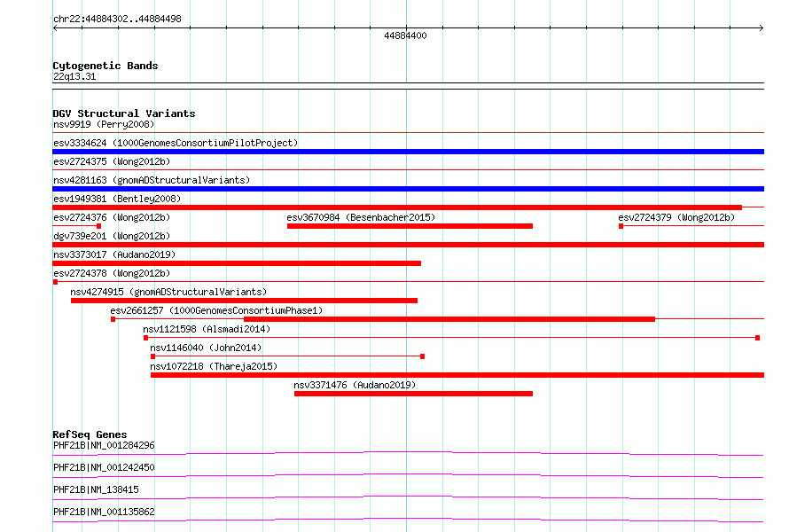The image size is (789, 532).
Task: Click the right end marker of nsv1121598
Action: (757, 338)
